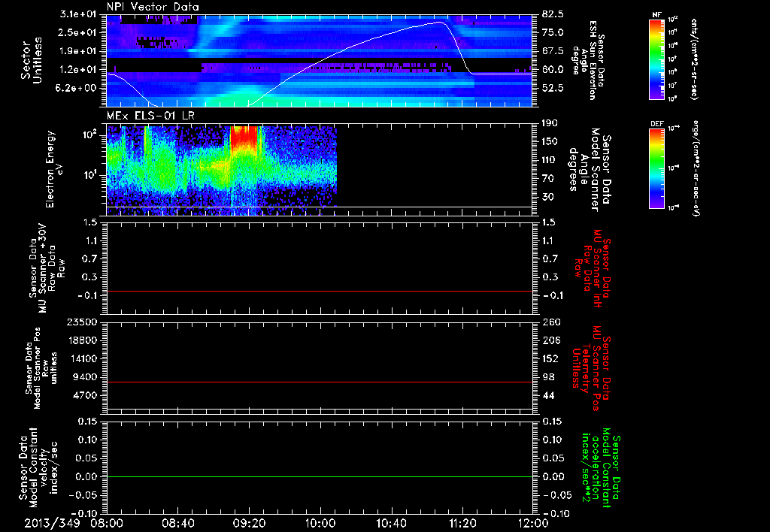
Task: Click the '1.9e+01' sector tick value
Action: (77, 51)
